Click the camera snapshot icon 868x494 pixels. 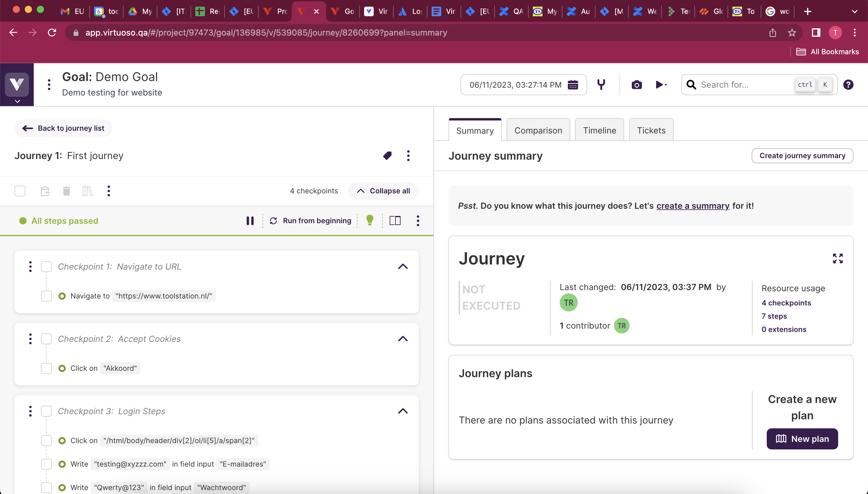coord(637,85)
